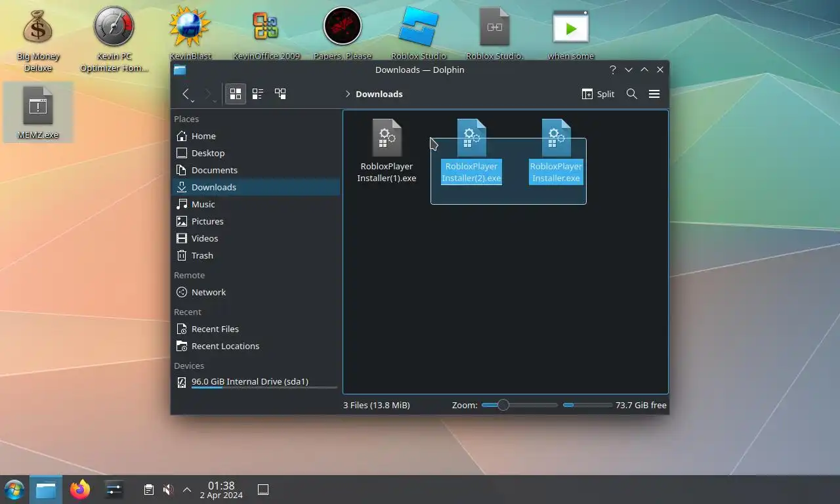Open Kevin PC Optimizer desktop icon

coord(114,39)
